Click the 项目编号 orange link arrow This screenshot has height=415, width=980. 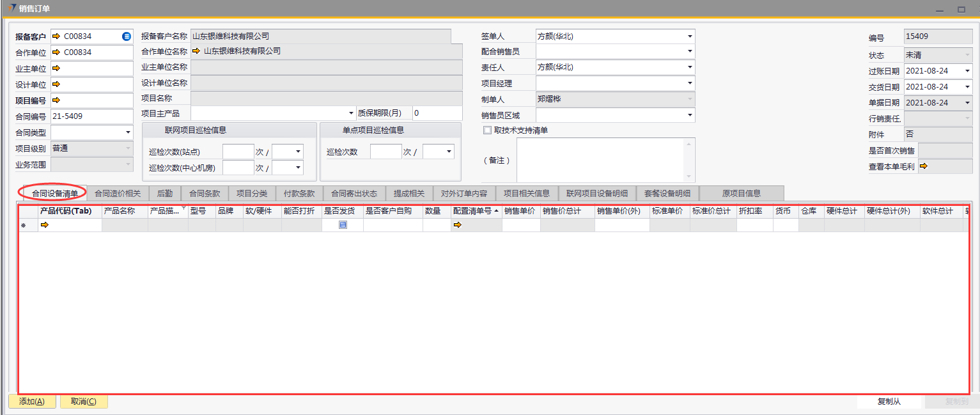pos(56,100)
